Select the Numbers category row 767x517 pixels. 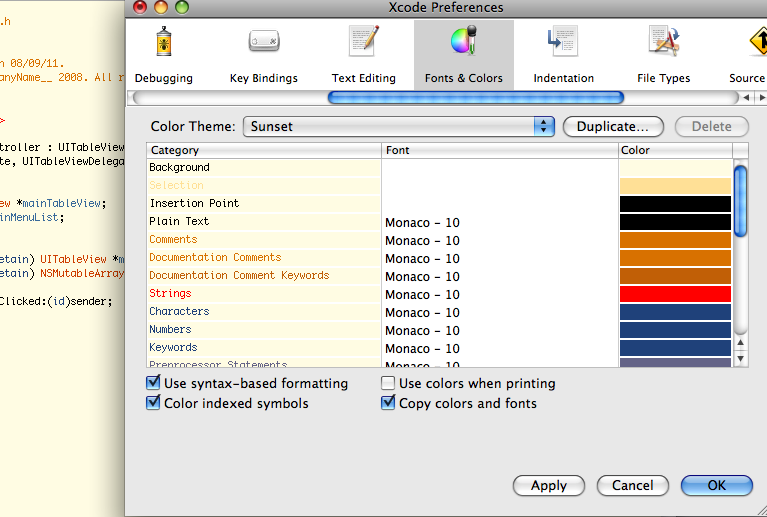(x=264, y=330)
